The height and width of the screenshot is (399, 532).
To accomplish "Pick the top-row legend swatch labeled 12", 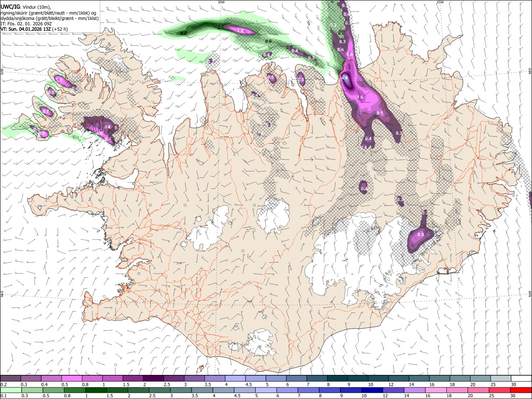I will coord(399,378).
